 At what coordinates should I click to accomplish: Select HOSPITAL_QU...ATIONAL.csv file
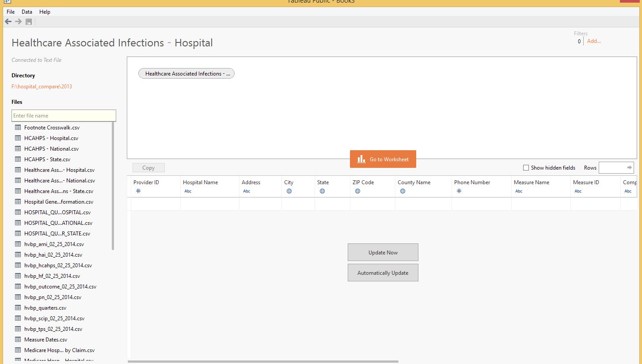(x=58, y=223)
